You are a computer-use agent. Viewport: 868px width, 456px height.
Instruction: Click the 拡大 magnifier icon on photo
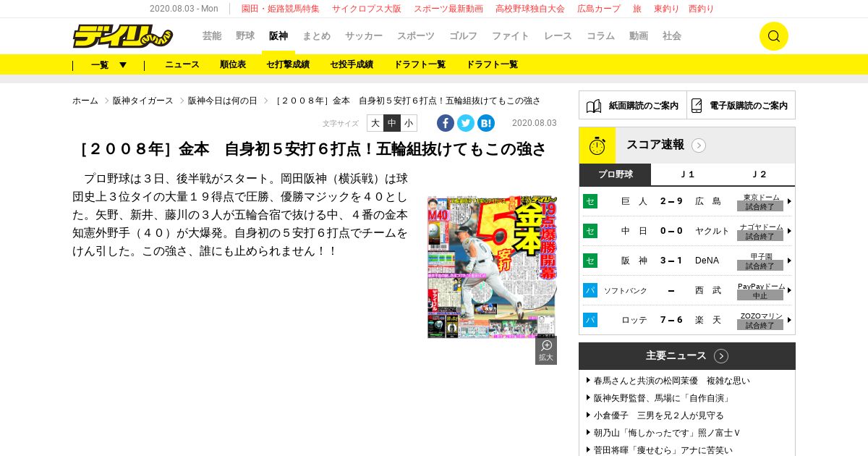click(546, 350)
